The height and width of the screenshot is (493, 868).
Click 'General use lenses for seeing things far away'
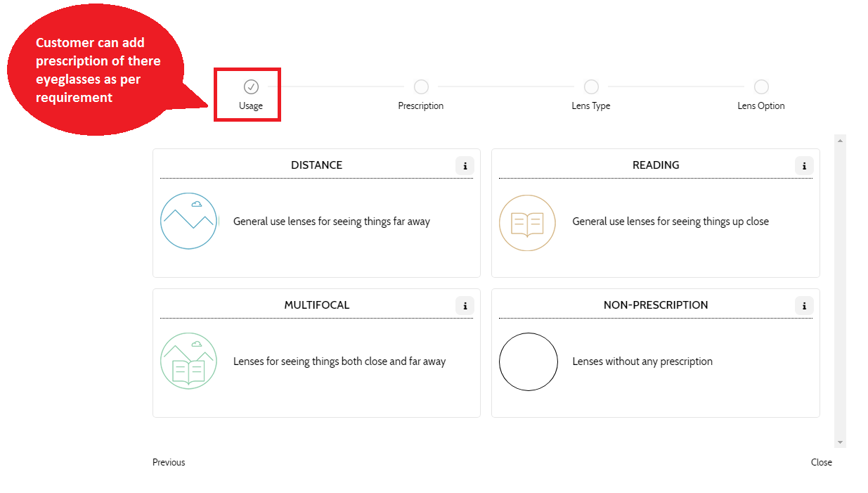332,222
